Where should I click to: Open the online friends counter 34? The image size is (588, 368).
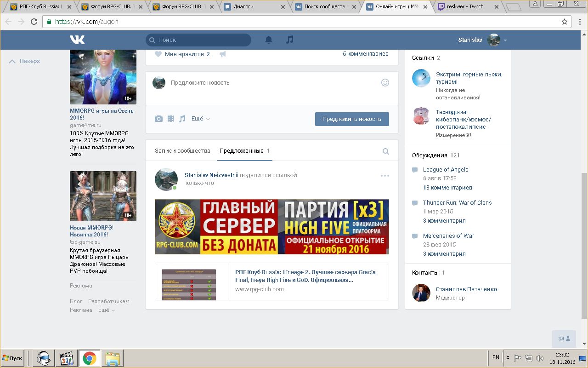click(564, 339)
